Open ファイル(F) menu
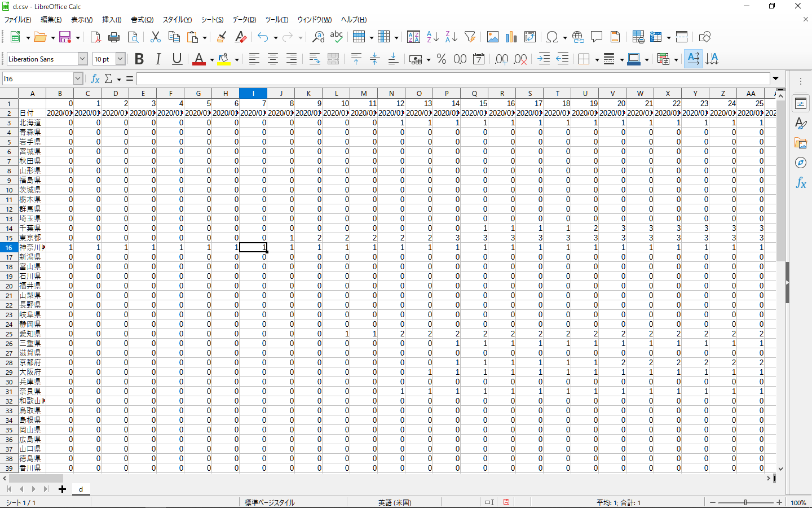812x508 pixels. point(17,20)
